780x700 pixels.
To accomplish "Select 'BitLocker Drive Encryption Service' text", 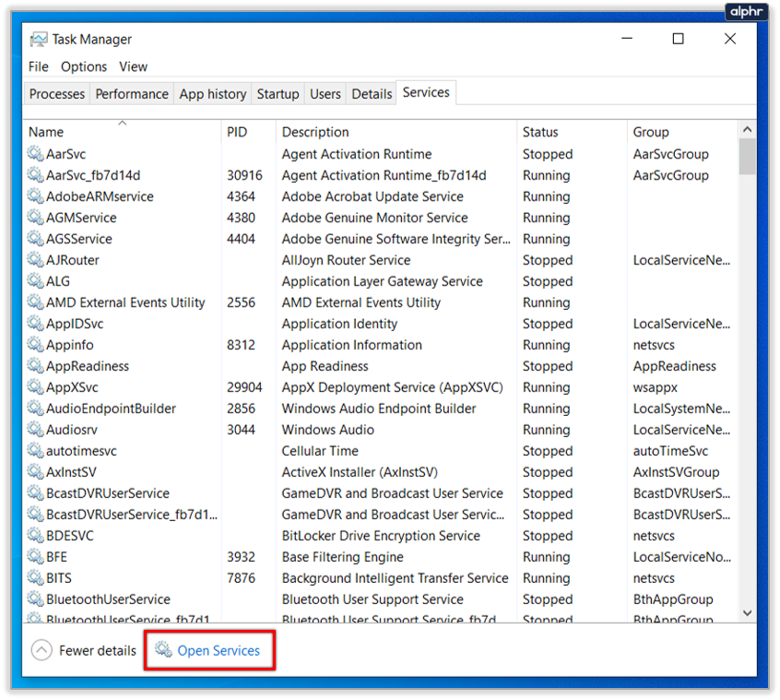I will [x=381, y=536].
